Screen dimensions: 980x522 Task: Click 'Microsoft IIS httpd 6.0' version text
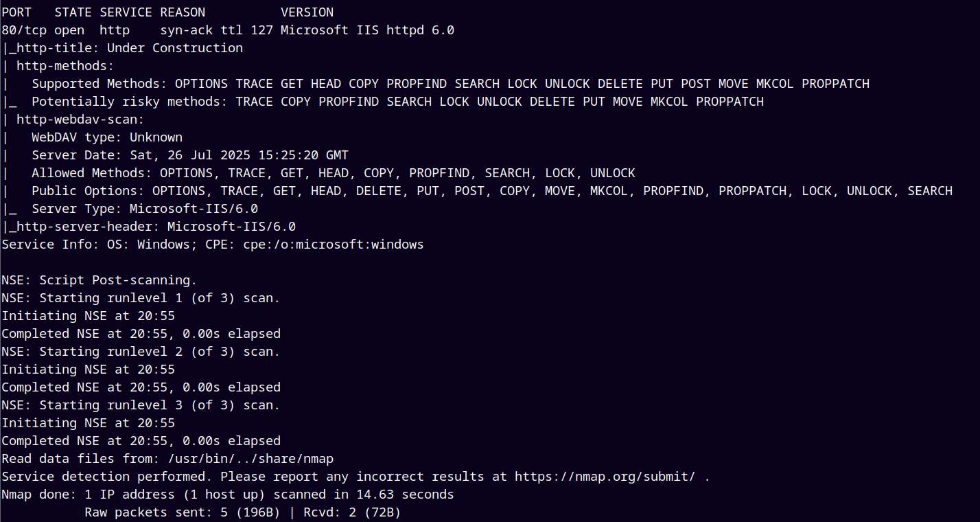pyautogui.click(x=367, y=30)
